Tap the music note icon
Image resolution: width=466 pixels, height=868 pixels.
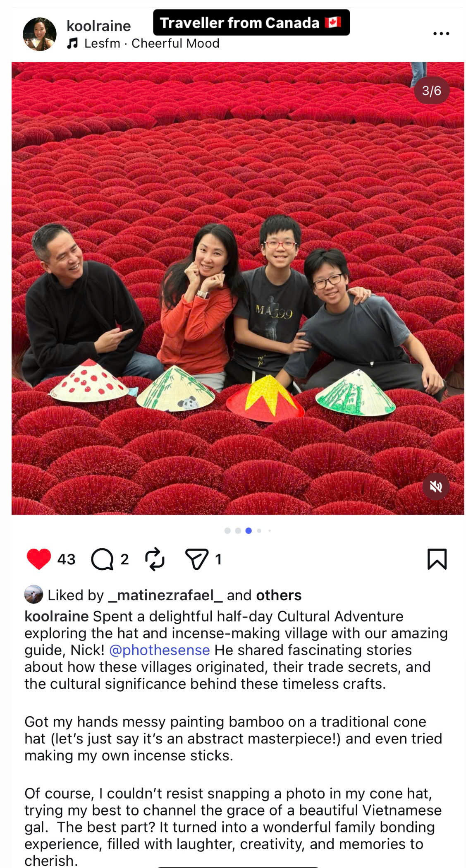tap(73, 43)
